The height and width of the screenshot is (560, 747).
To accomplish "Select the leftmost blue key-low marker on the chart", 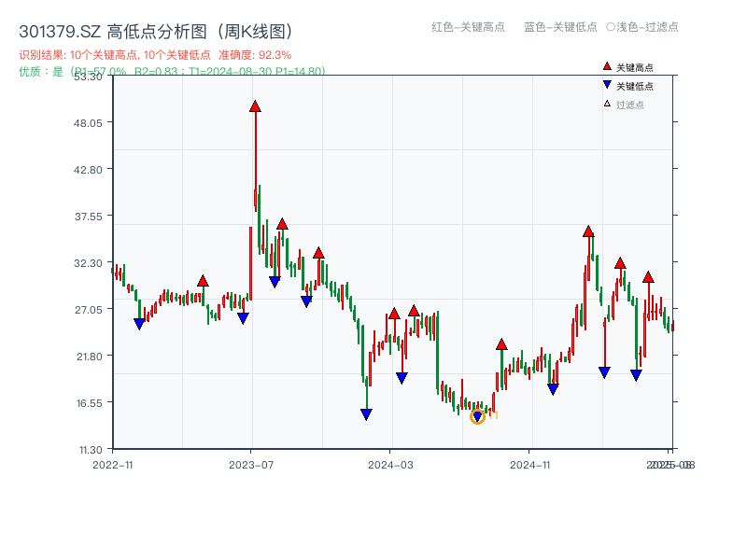I will point(139,324).
